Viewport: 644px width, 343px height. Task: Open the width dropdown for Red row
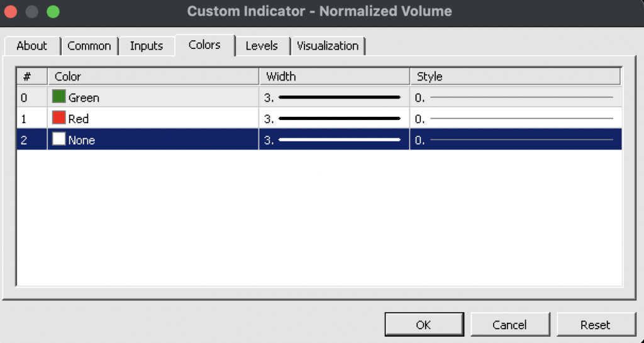pos(333,119)
